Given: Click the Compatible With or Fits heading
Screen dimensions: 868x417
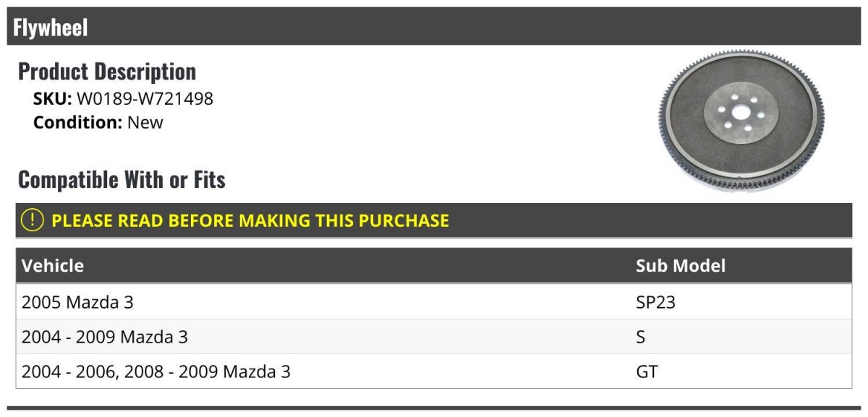Looking at the screenshot, I should (x=122, y=179).
